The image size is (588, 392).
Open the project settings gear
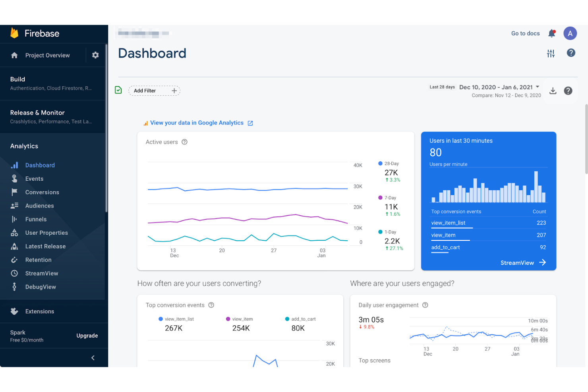point(95,55)
